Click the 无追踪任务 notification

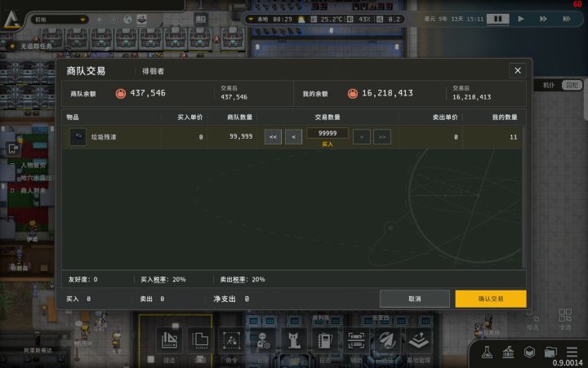36,46
